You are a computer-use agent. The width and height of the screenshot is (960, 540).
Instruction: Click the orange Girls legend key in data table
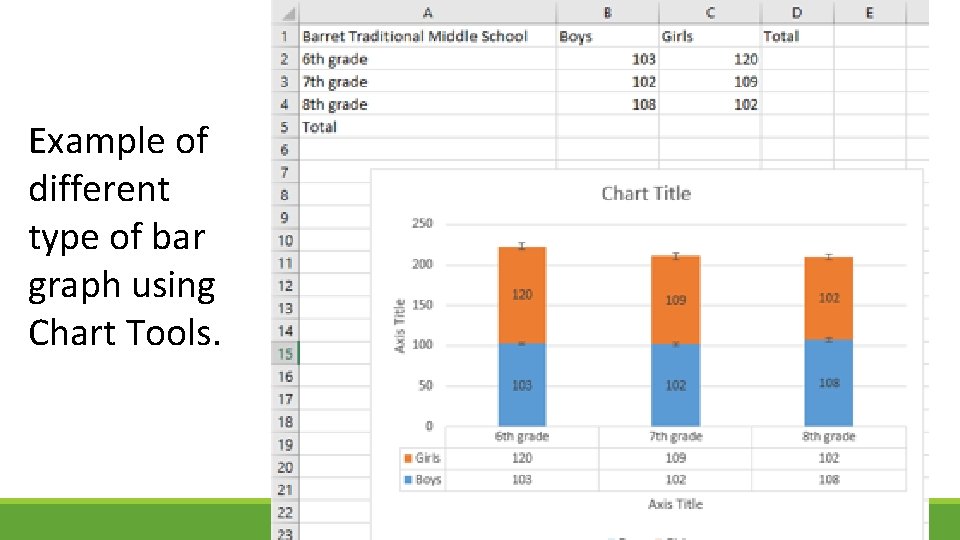point(408,458)
